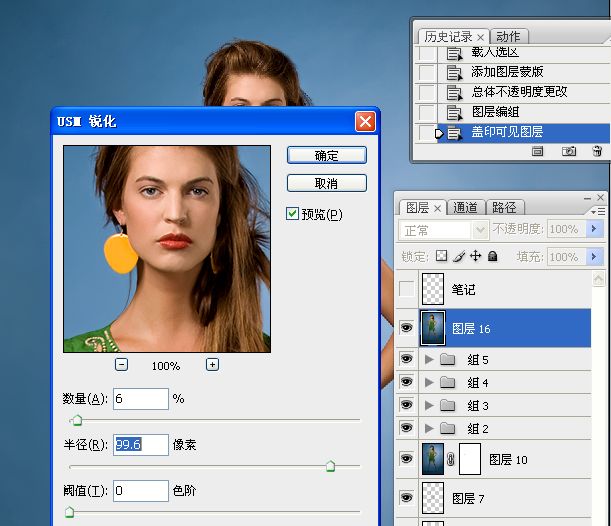Screen dimensions: 611x526
Task: Hide the 组 3 group
Action: tap(406, 405)
